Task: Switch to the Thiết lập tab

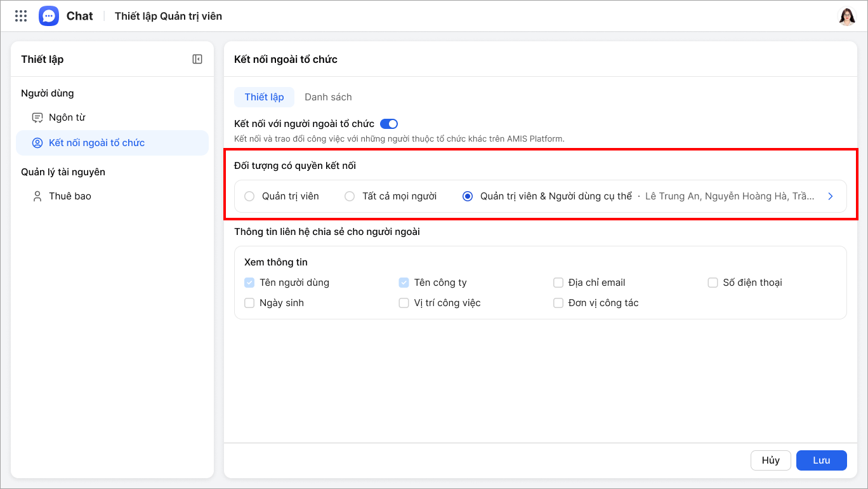Action: pyautogui.click(x=264, y=97)
